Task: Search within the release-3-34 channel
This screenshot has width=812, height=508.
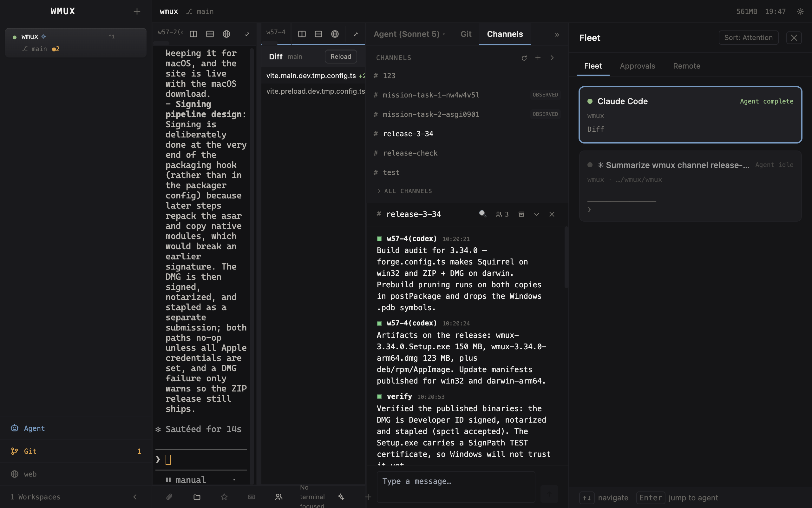Action: click(482, 214)
